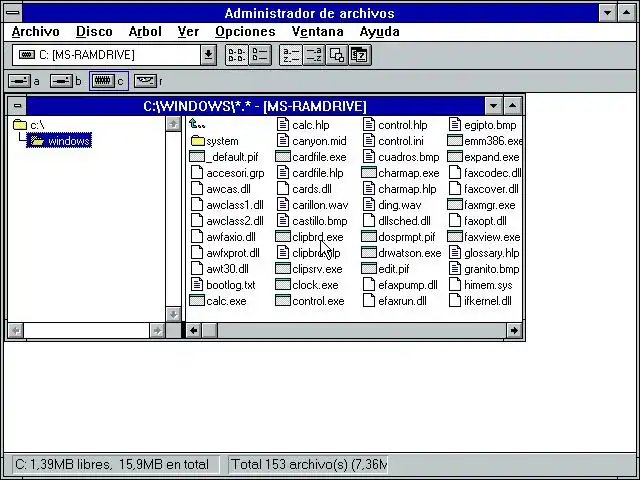Select the accesori.grp file
Image resolution: width=640 pixels, height=480 pixels.
point(227,173)
